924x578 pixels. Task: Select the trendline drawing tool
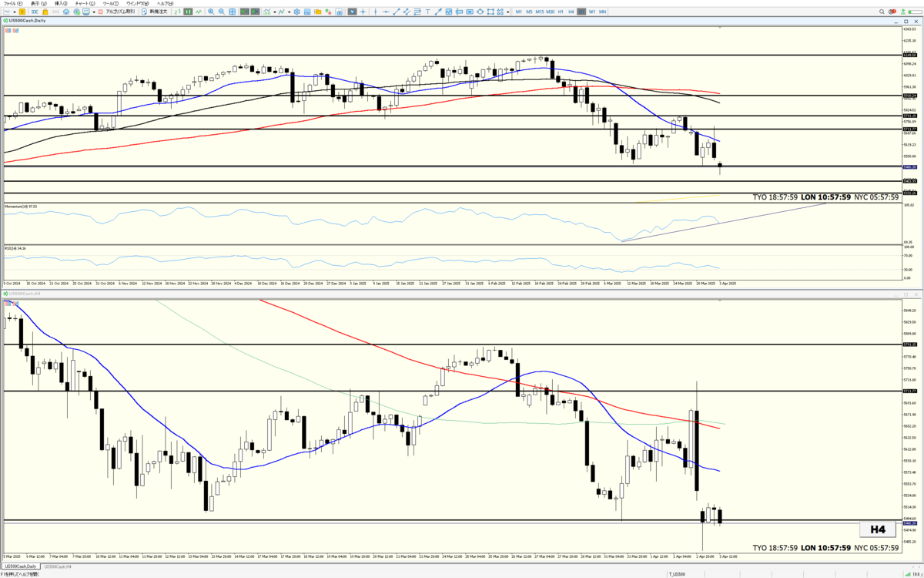coord(397,12)
